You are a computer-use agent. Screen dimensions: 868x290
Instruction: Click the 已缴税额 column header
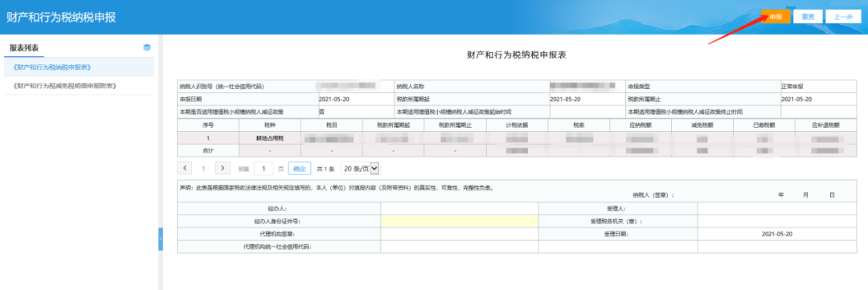click(764, 125)
